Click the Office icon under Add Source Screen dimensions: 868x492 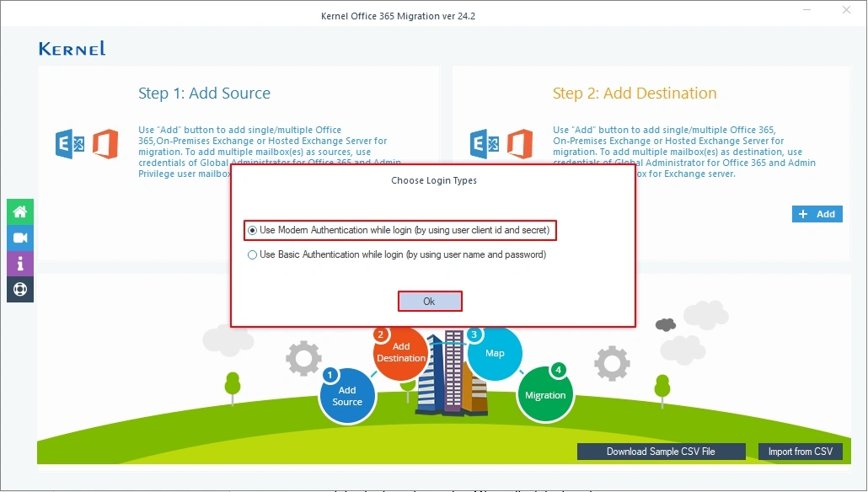pyautogui.click(x=104, y=144)
